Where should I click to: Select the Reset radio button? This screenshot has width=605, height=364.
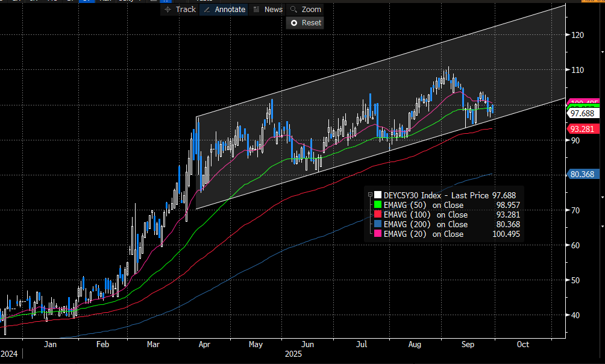(x=294, y=23)
